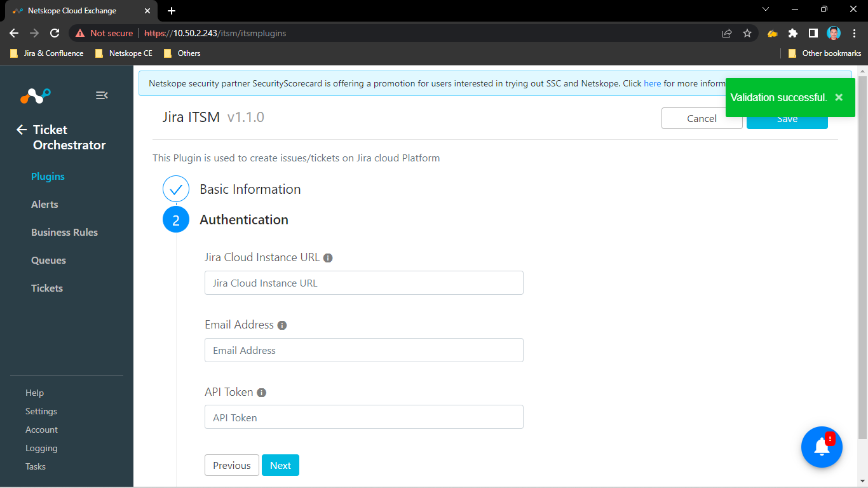Click the page vertical scrollbar

(x=862, y=257)
